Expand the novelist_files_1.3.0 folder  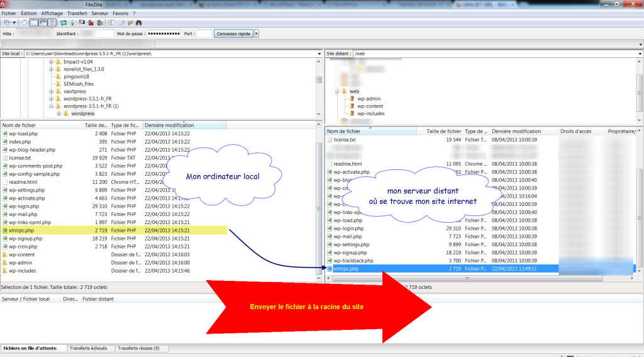(52, 69)
